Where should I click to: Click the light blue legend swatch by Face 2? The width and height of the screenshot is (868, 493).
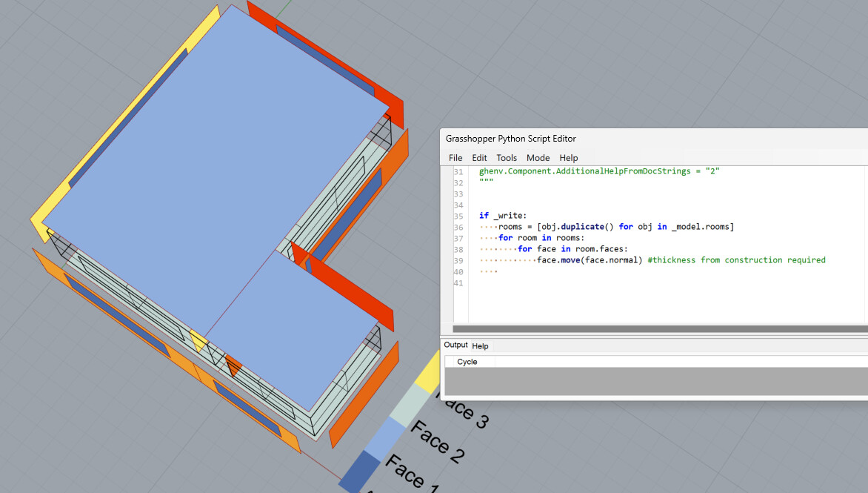click(x=385, y=438)
